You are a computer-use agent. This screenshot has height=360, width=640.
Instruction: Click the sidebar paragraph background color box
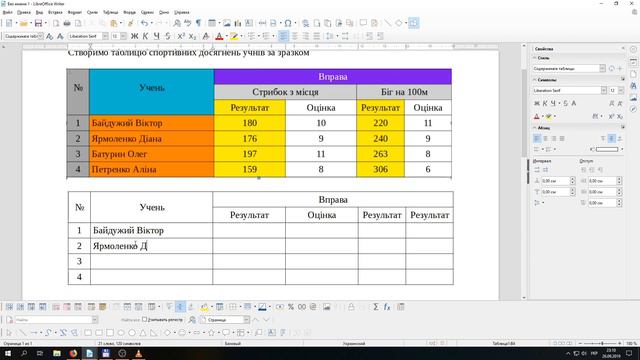[x=607, y=149]
